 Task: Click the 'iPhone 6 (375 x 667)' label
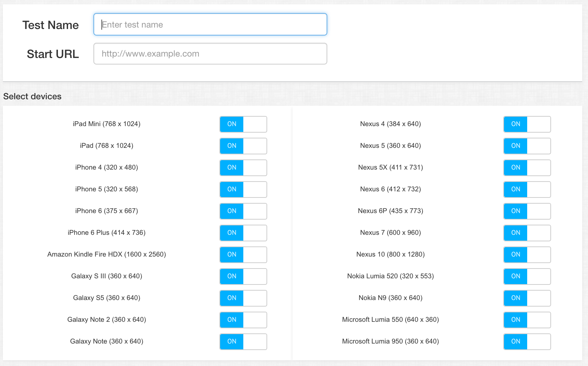point(106,211)
